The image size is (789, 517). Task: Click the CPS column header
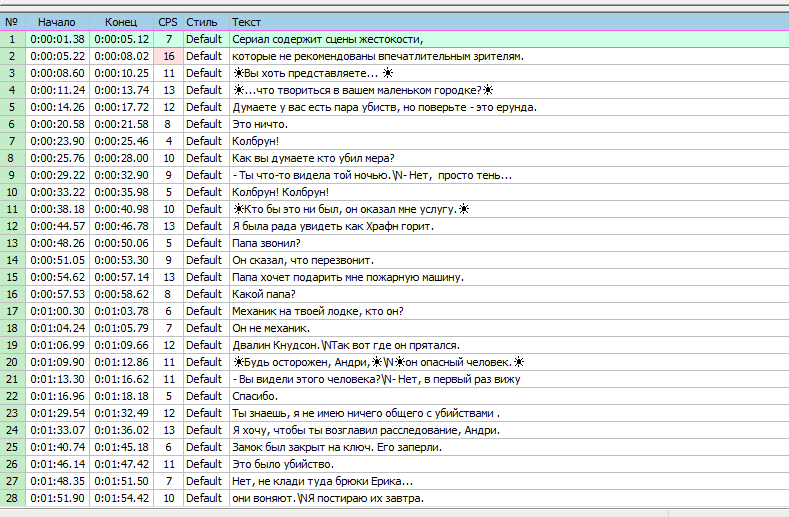168,22
